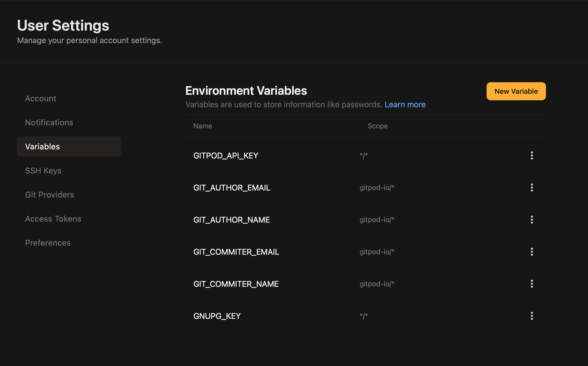Open SSH Keys settings page
The width and height of the screenshot is (588, 366).
[x=43, y=171]
